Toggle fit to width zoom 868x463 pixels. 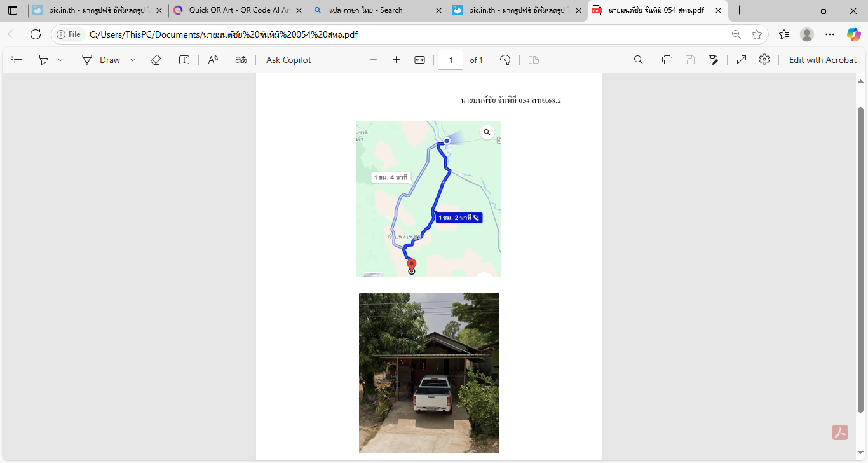[x=419, y=59]
